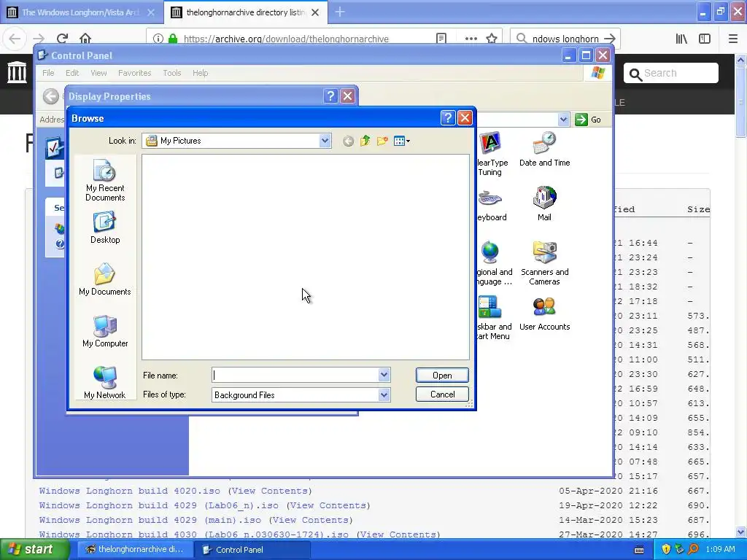747x560 pixels.
Task: Open page actions three-dots menu
Action: pos(471,39)
